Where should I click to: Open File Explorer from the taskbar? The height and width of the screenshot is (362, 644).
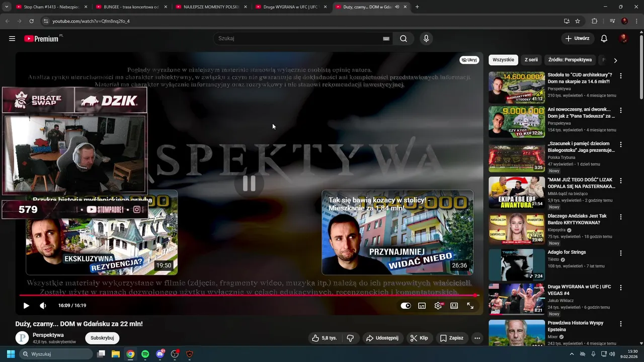(116, 354)
